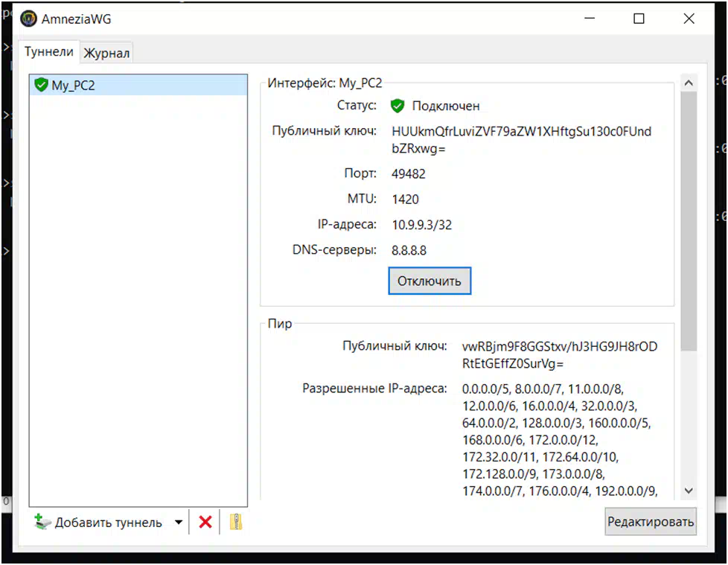Screen dimensions: 728x565
Task: Click the add tunnel icon with green plus
Action: click(x=42, y=523)
